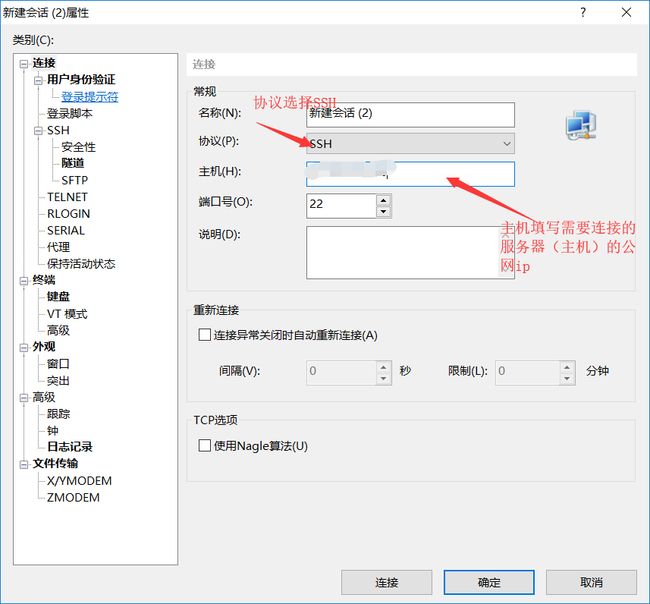Click the 确定 button
Image resolution: width=650 pixels, height=604 pixels.
pyautogui.click(x=489, y=582)
